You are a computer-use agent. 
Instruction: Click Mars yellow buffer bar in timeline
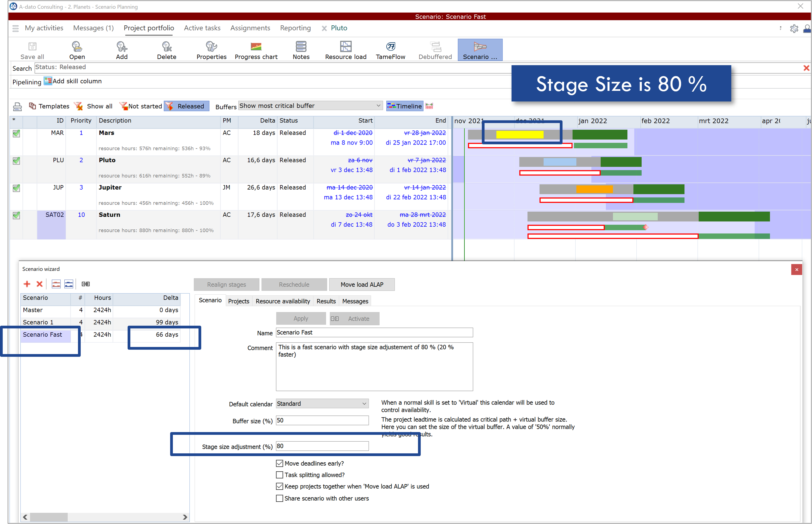[x=520, y=135]
